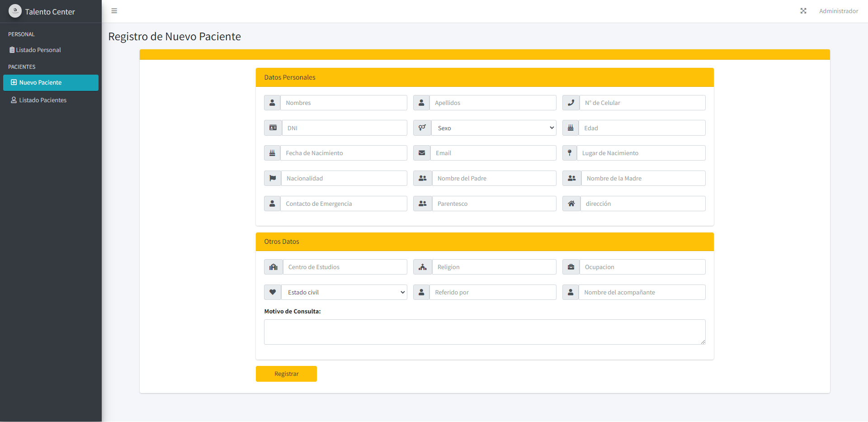This screenshot has width=868, height=422.
Task: Click the flag icon beside Nacionalidad
Action: [273, 178]
